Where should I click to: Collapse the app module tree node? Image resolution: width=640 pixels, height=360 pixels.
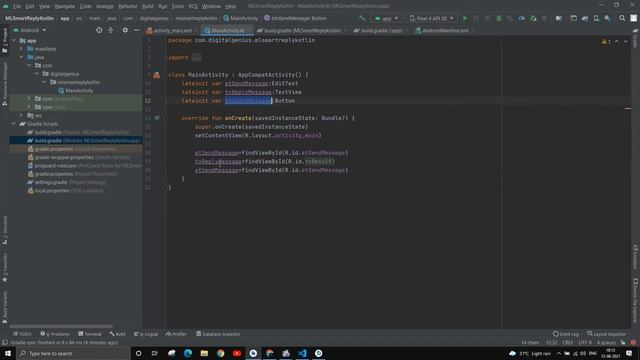coord(14,41)
